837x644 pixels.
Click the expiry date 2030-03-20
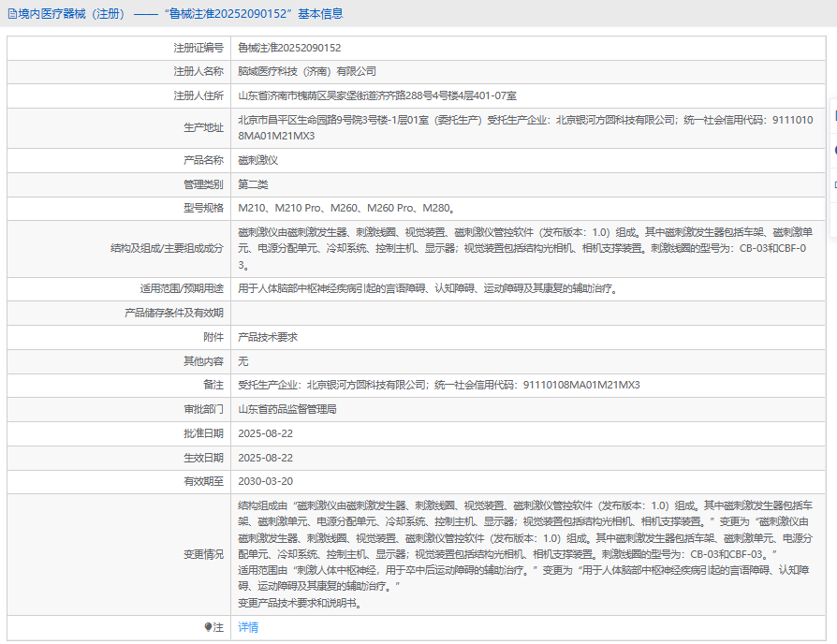[266, 482]
